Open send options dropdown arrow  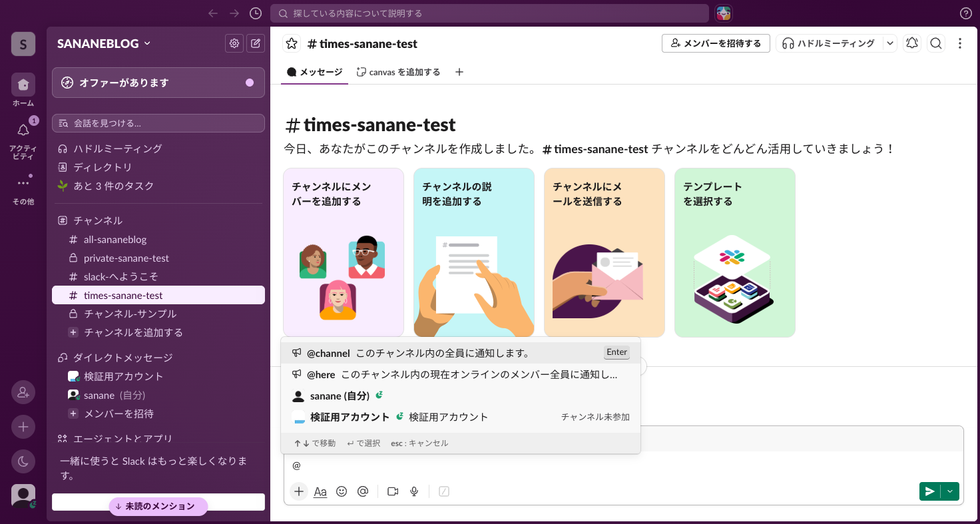point(950,491)
